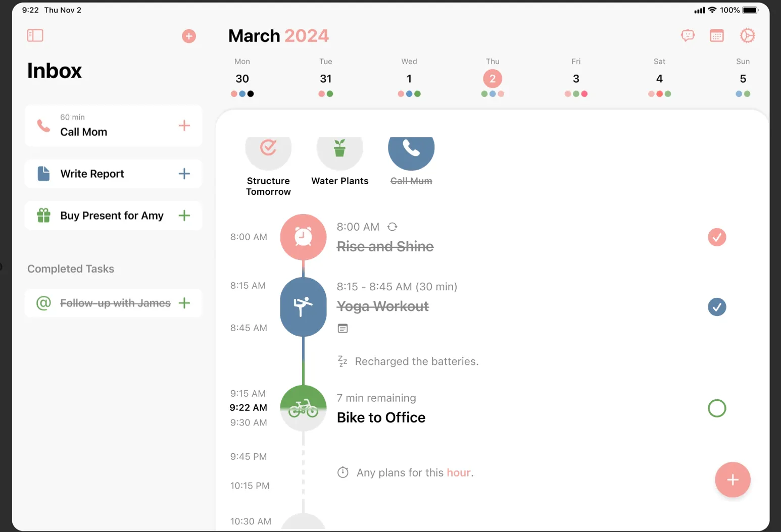This screenshot has width=781, height=532.
Task: Select Friday 3 in the week strip
Action: point(576,78)
